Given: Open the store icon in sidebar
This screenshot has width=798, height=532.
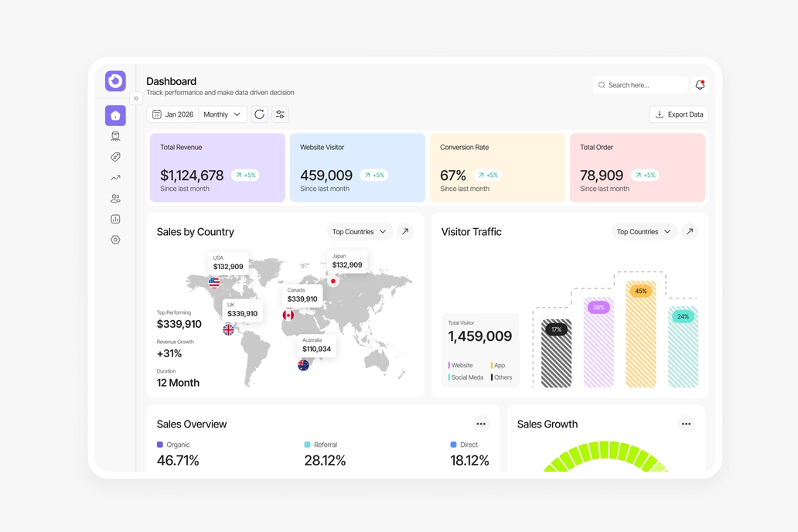Looking at the screenshot, I should (x=115, y=136).
